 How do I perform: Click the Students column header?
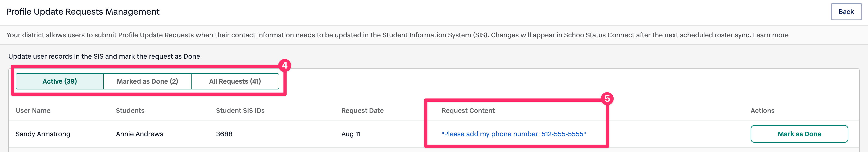coord(130,111)
